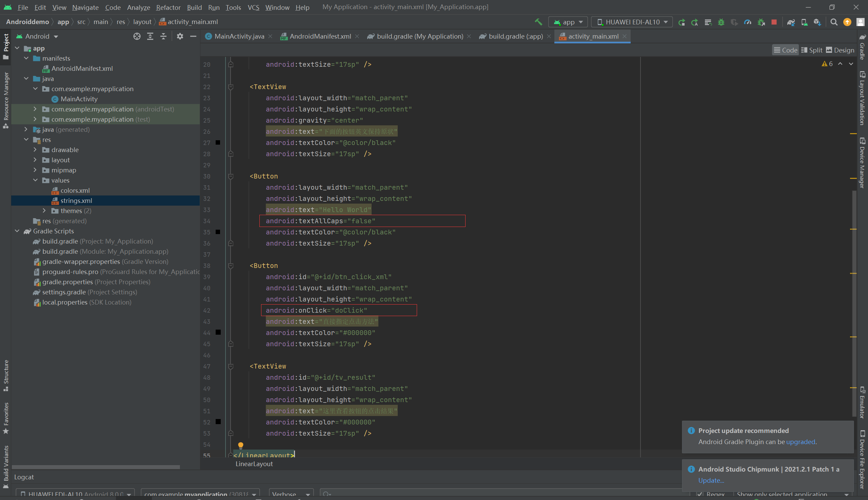Switch editor to Split view mode
This screenshot has height=500, width=868.
[x=812, y=50]
